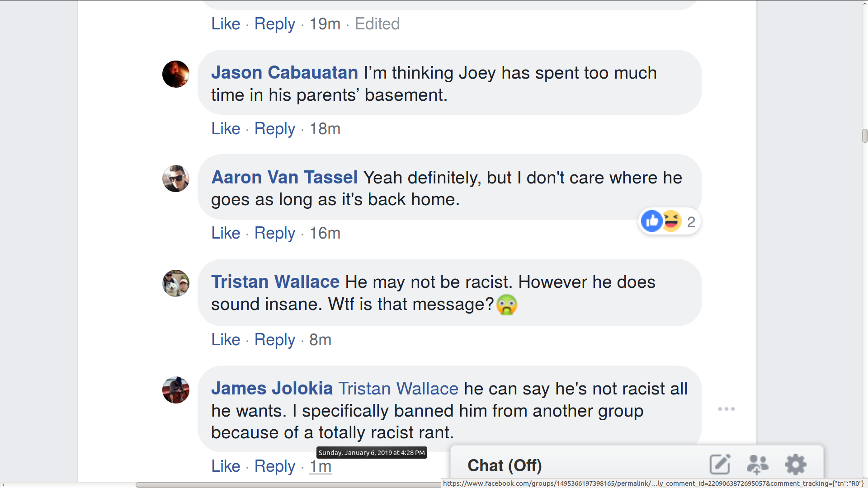Reply to Tristan Wallace's comment

[274, 340]
